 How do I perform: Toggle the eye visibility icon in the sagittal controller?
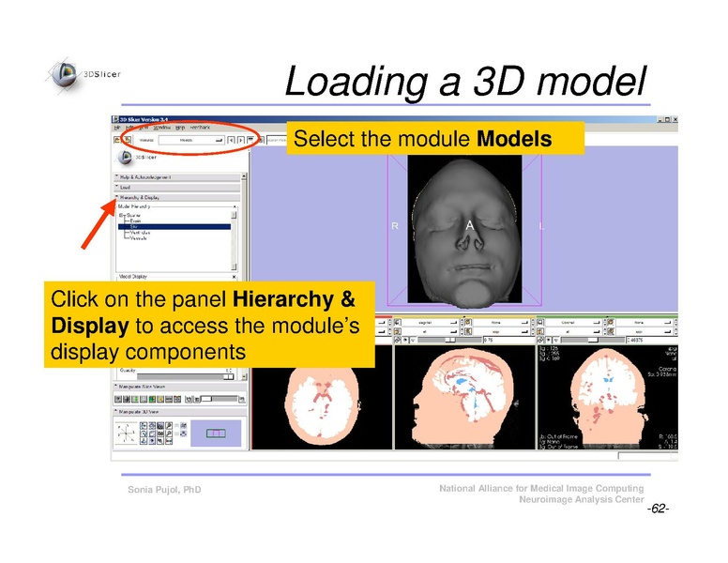coord(406,340)
